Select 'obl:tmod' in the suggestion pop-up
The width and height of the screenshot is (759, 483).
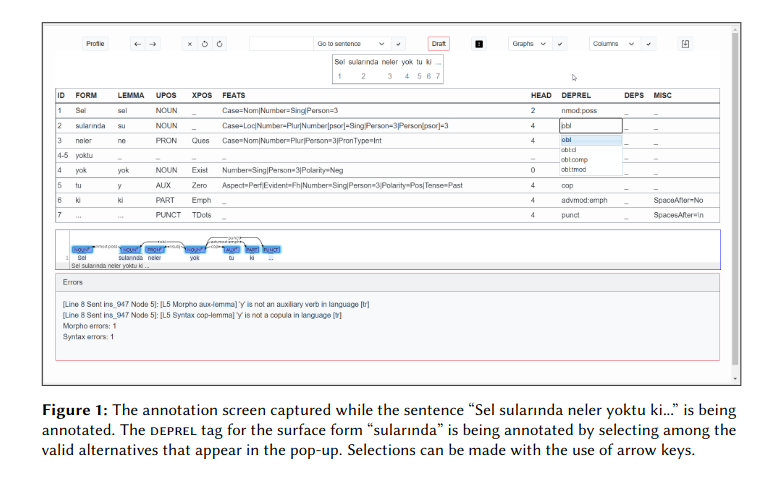point(591,170)
